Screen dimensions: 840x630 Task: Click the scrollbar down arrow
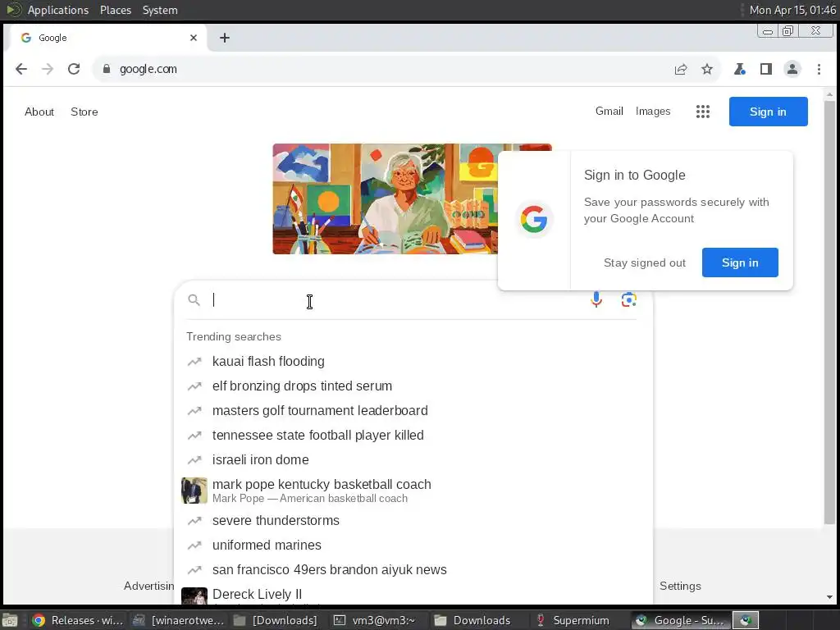point(829,597)
